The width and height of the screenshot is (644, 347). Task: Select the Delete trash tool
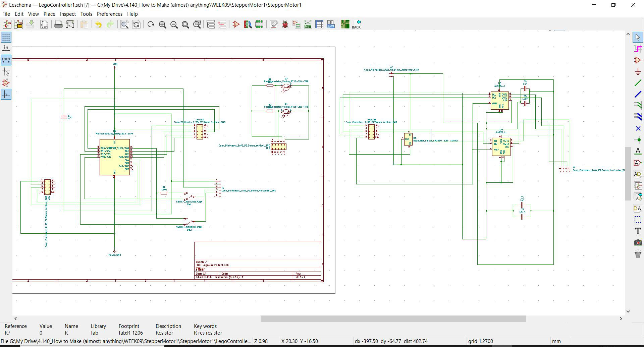pos(638,254)
